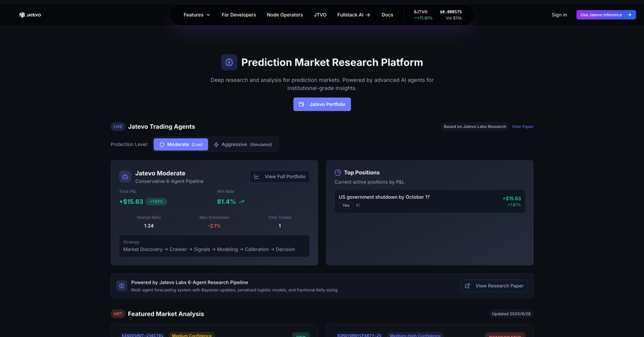Click the HOT badge by Featured Market Analysis
The height and width of the screenshot is (337, 644).
118,314
